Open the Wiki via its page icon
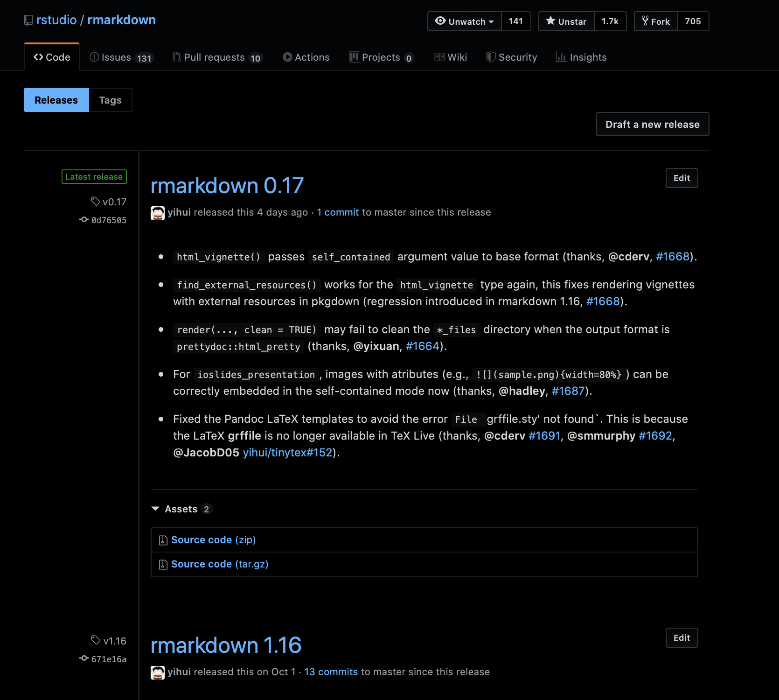The image size is (779, 700). point(439,57)
